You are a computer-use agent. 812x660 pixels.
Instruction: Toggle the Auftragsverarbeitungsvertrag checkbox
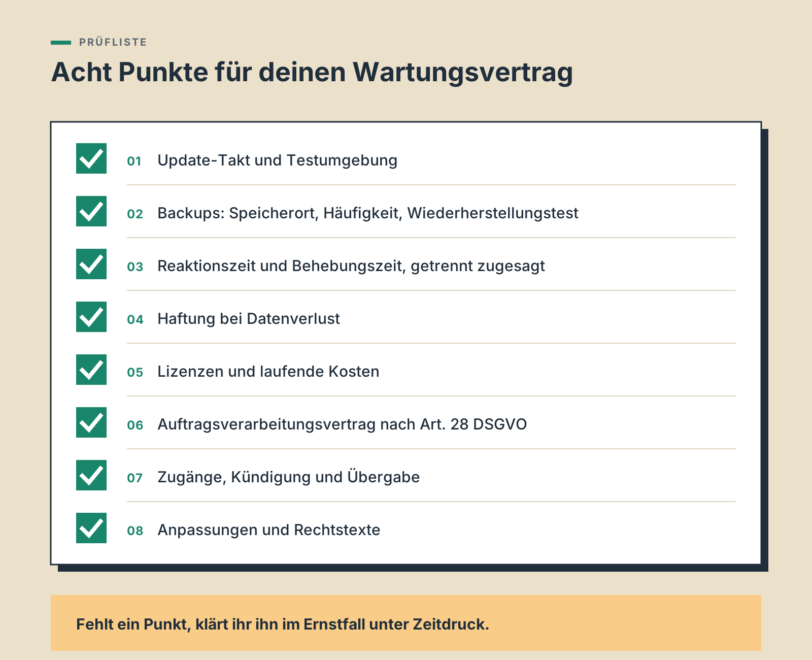pos(91,422)
